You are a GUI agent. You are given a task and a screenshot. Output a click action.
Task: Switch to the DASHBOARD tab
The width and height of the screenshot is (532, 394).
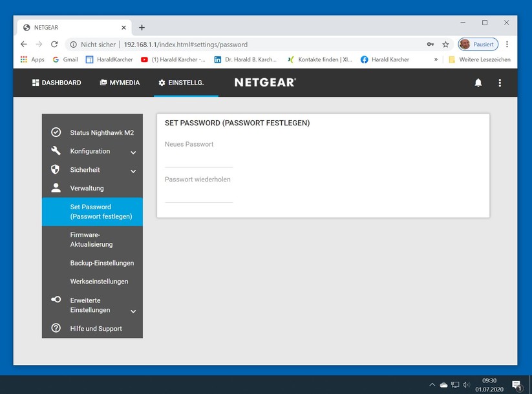[x=57, y=83]
